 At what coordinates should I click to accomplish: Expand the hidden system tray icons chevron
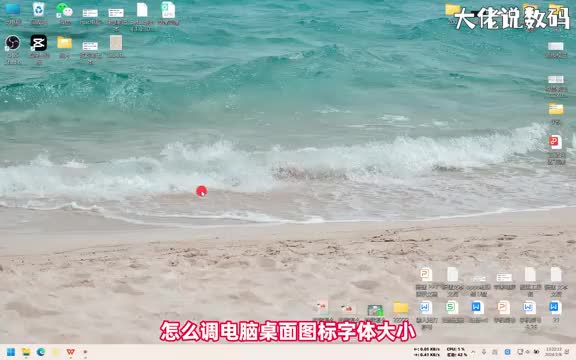[473, 352]
